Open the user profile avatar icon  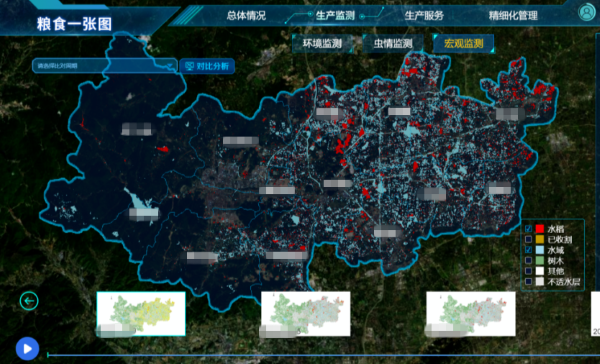[586, 12]
